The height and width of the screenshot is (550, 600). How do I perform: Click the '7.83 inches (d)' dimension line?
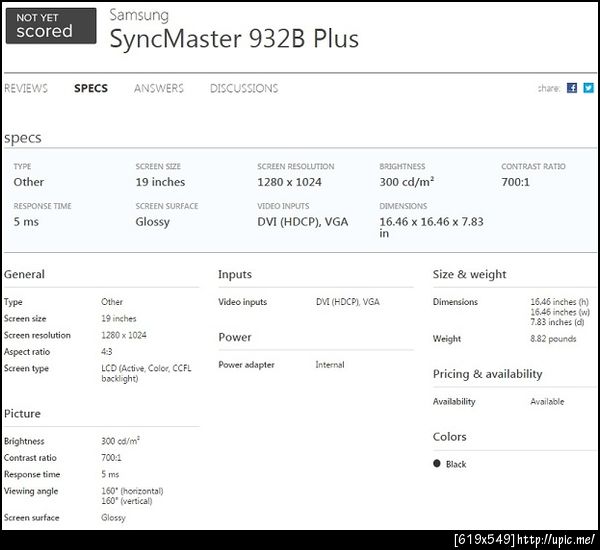pyautogui.click(x=557, y=322)
